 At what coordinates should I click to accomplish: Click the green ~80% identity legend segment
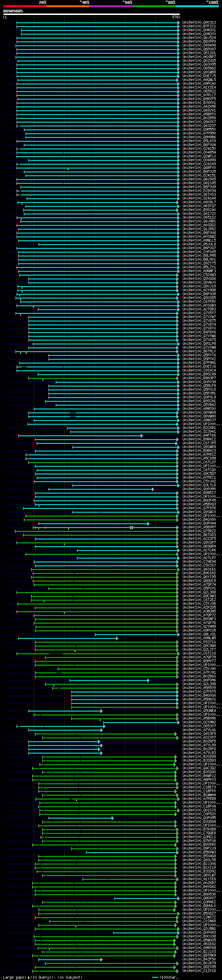tap(154, 6)
